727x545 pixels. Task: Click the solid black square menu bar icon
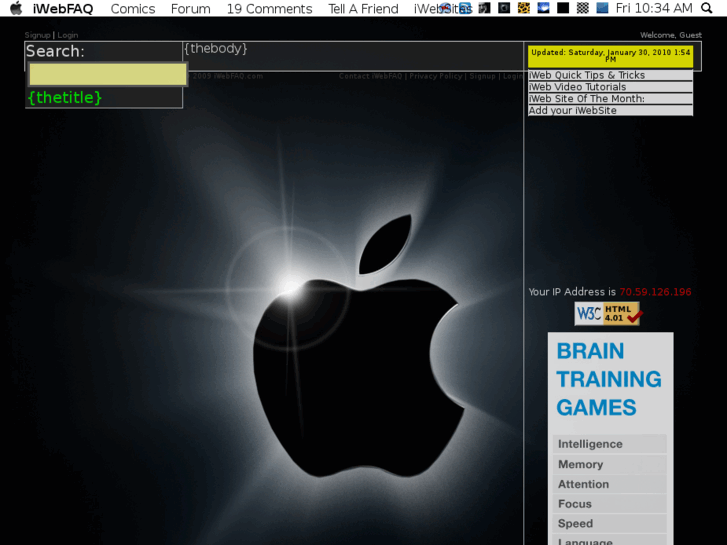pyautogui.click(x=563, y=8)
